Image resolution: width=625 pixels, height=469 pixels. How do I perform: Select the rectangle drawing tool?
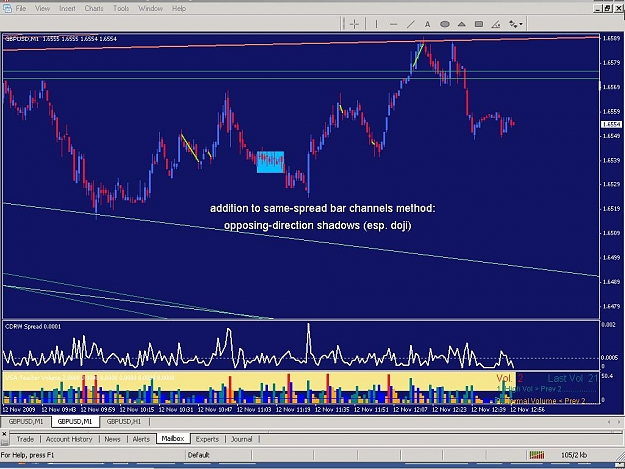[479, 24]
